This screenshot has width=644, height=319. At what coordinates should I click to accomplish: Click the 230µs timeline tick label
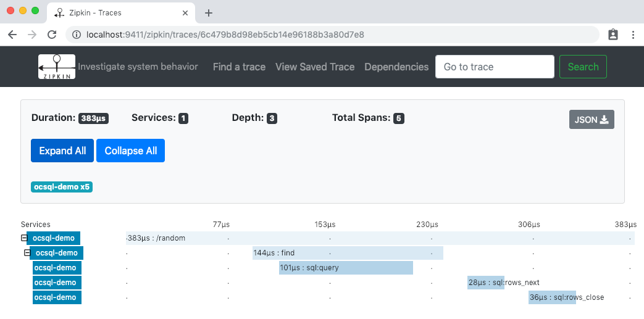click(x=427, y=225)
